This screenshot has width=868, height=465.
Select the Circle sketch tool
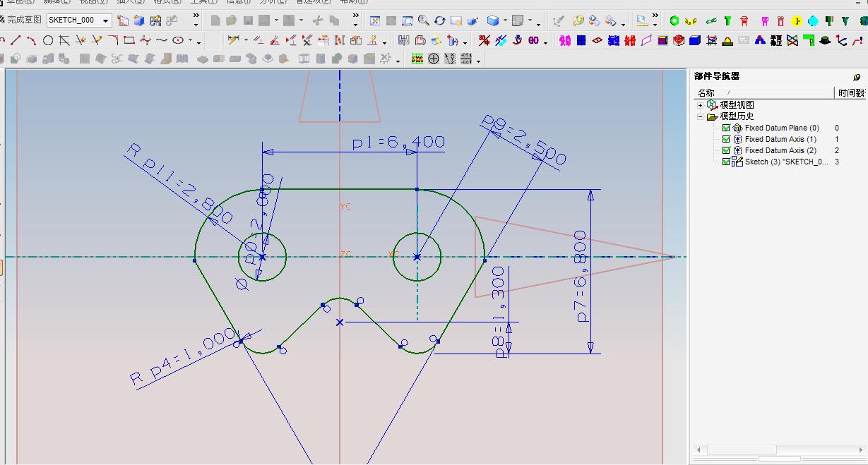click(x=48, y=40)
